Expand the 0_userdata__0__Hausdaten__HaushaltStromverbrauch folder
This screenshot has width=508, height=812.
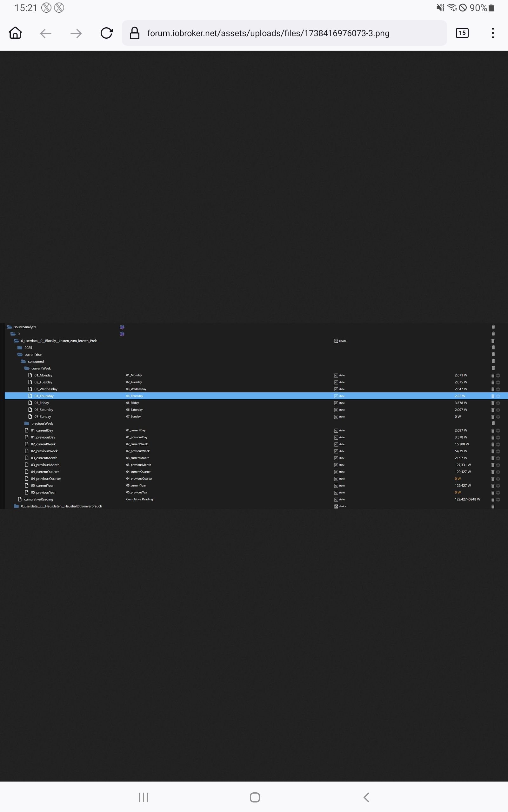[x=16, y=506]
